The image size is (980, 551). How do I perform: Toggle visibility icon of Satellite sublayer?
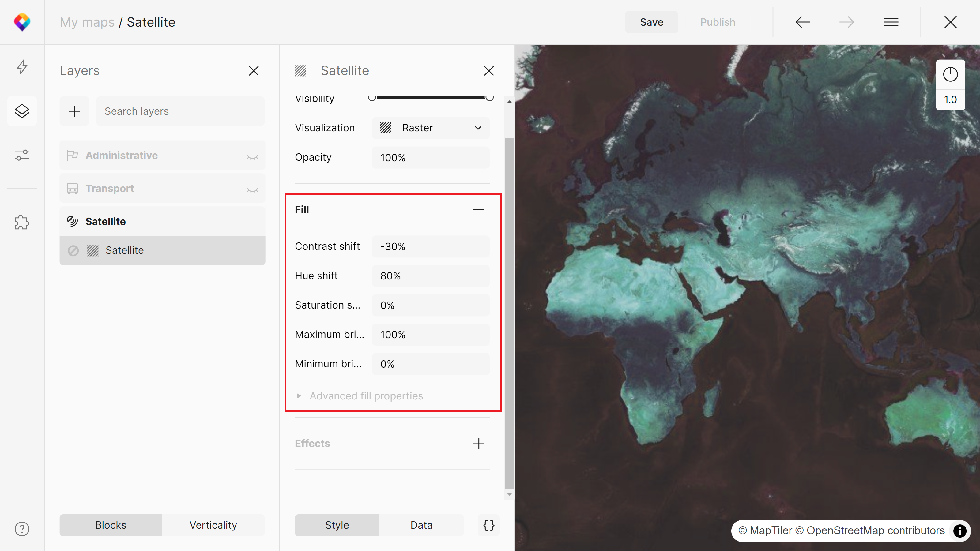[x=73, y=251]
